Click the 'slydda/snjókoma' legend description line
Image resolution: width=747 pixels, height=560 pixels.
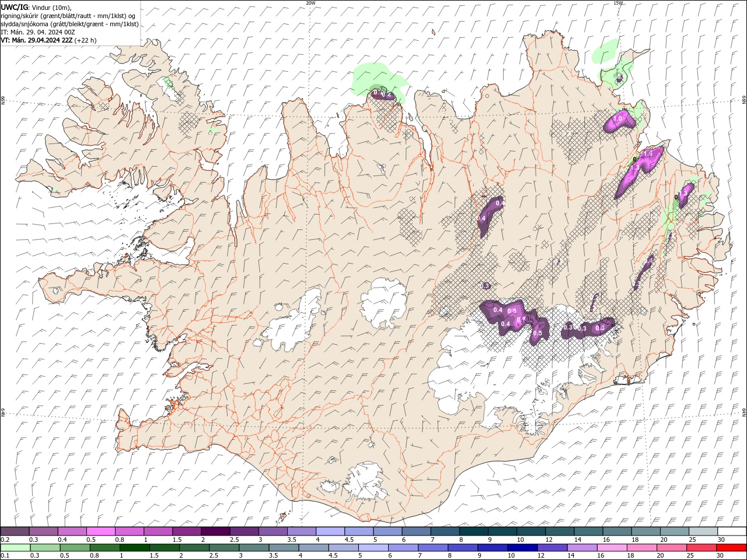pos(69,24)
